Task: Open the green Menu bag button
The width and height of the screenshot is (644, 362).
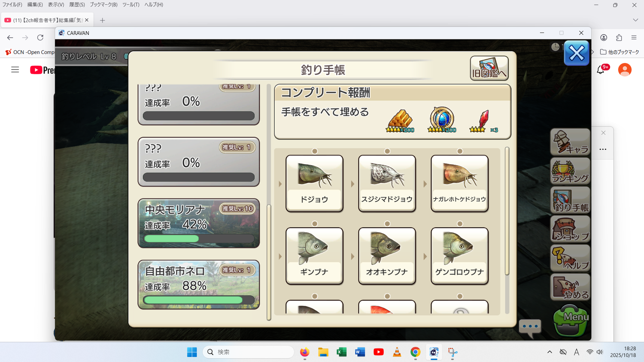Action: (x=570, y=320)
